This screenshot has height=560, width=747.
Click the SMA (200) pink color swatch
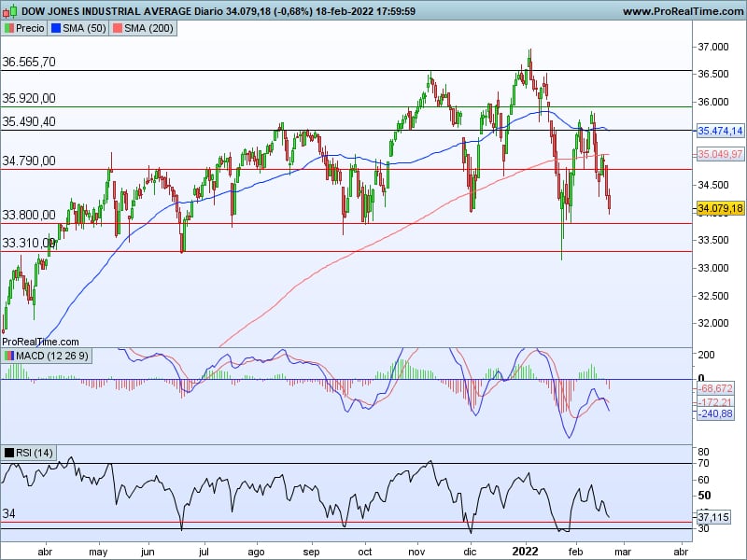click(117, 29)
